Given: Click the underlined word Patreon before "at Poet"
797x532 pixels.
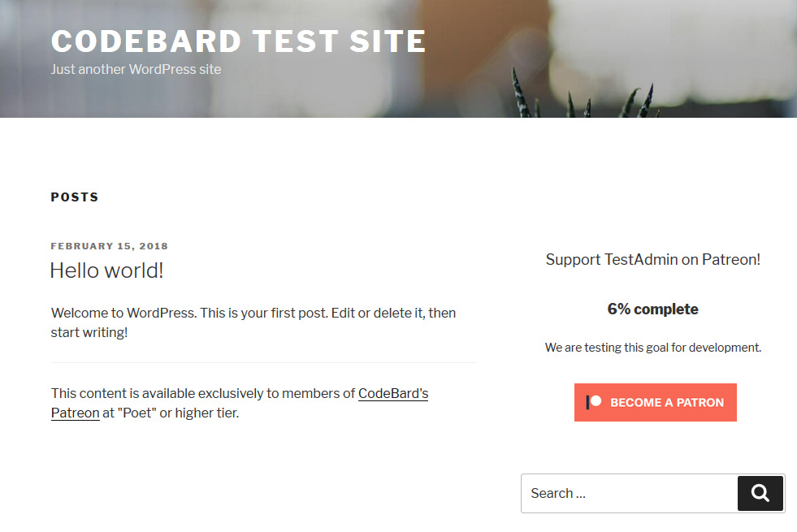Looking at the screenshot, I should (x=76, y=413).
